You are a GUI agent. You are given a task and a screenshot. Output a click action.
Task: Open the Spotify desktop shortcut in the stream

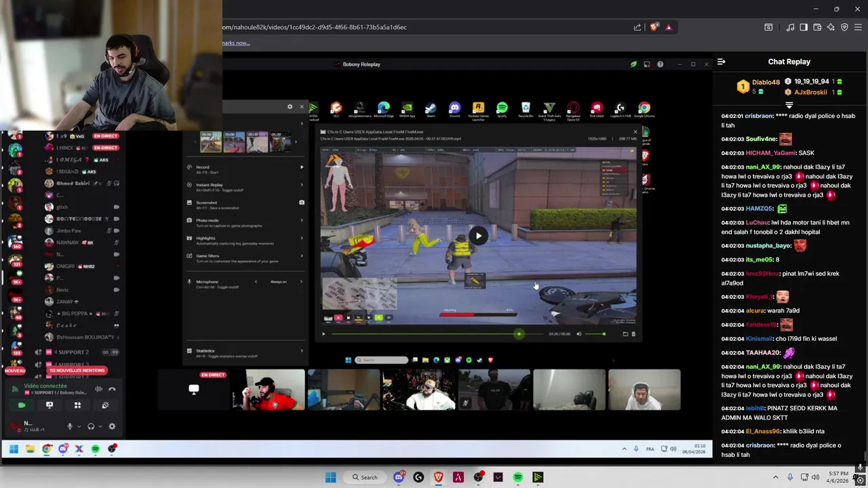[502, 110]
